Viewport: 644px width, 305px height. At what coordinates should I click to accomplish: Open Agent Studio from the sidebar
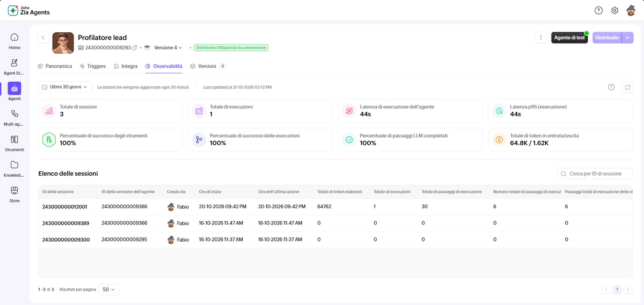(14, 67)
